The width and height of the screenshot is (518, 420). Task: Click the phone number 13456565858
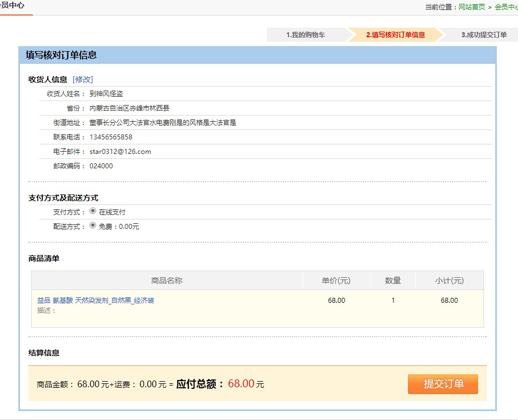(x=111, y=137)
